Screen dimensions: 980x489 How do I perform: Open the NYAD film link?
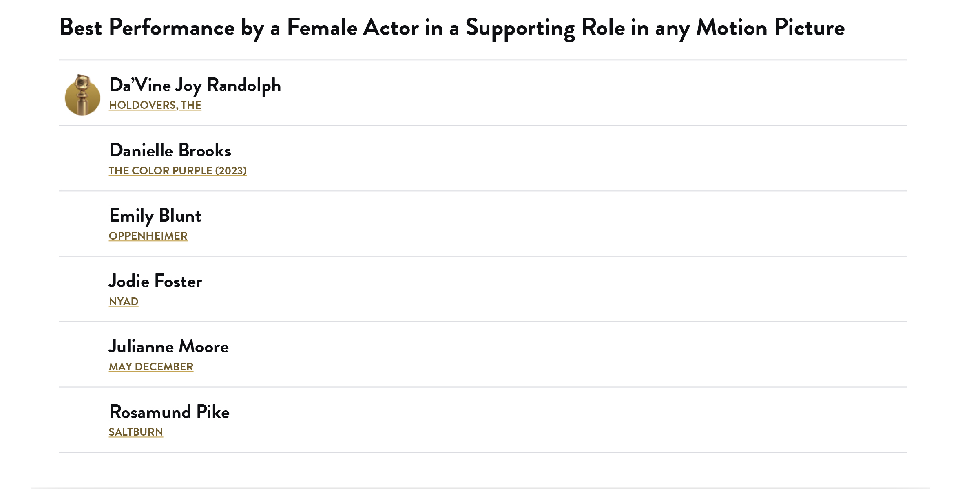tap(123, 302)
